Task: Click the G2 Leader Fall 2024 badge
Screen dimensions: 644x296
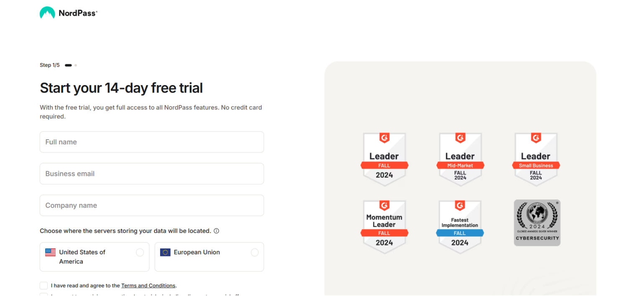Action: click(384, 159)
